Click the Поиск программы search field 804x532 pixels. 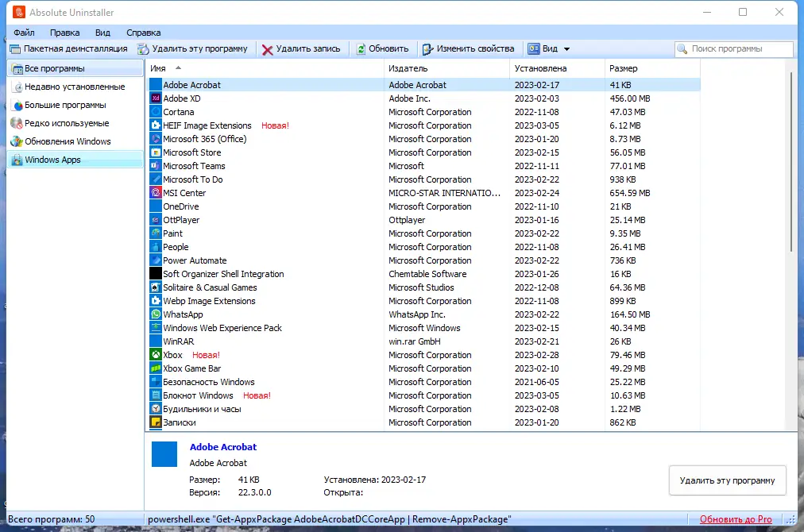pyautogui.click(x=734, y=49)
